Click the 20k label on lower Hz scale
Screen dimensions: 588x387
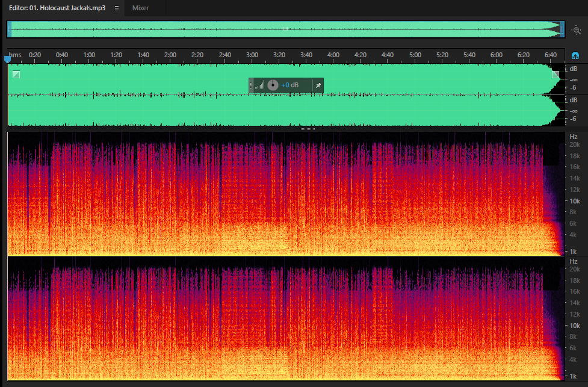click(x=575, y=269)
